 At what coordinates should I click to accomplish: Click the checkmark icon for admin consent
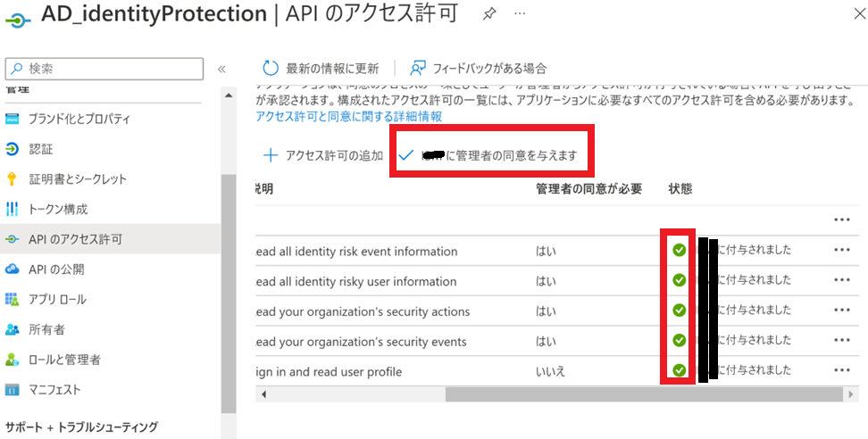405,155
